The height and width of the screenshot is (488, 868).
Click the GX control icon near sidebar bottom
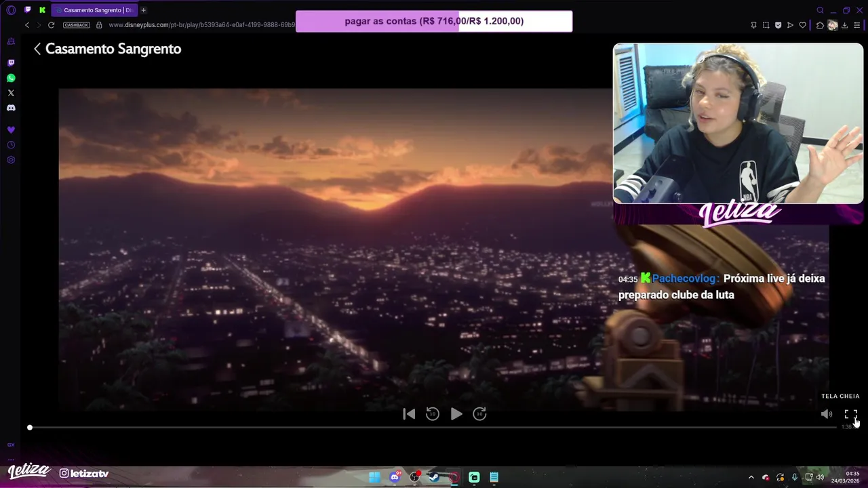[x=11, y=445]
